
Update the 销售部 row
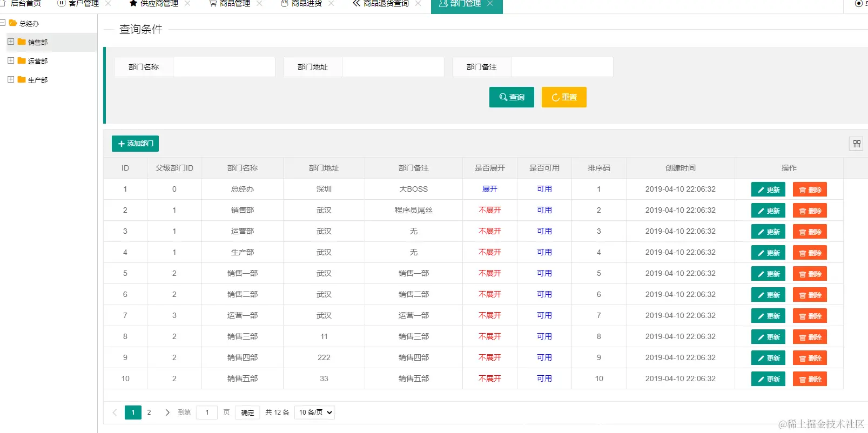[768, 211]
